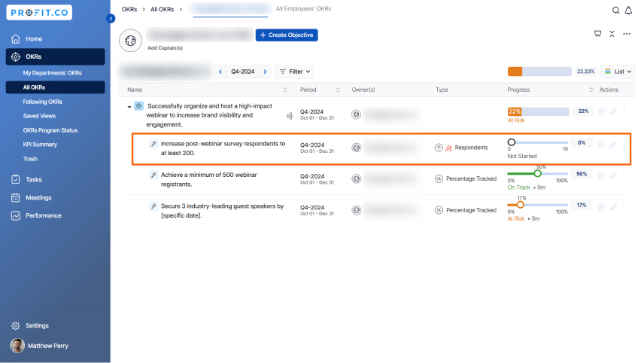644x363 pixels.
Task: Click the overall 22.33% progress bar
Action: pyautogui.click(x=539, y=72)
